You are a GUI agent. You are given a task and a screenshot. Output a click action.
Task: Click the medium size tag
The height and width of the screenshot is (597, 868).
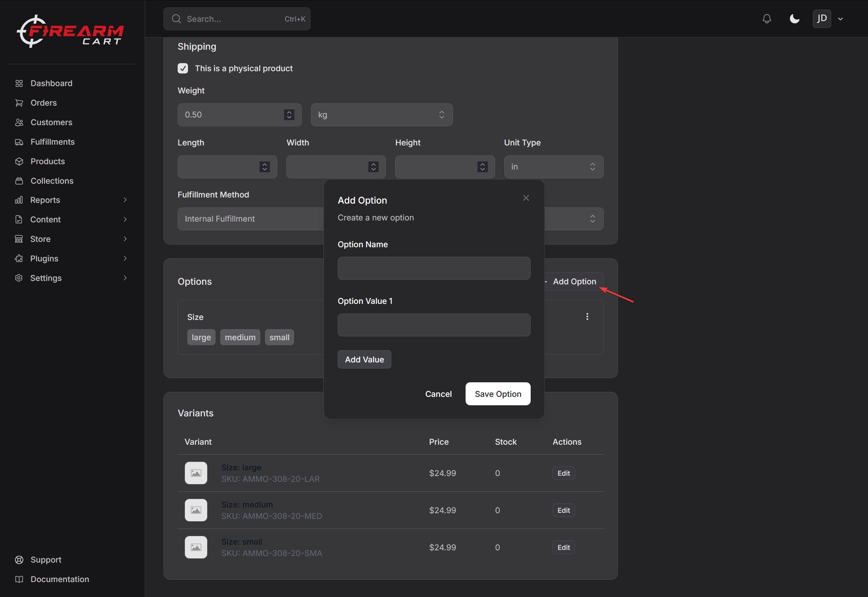[x=240, y=337]
